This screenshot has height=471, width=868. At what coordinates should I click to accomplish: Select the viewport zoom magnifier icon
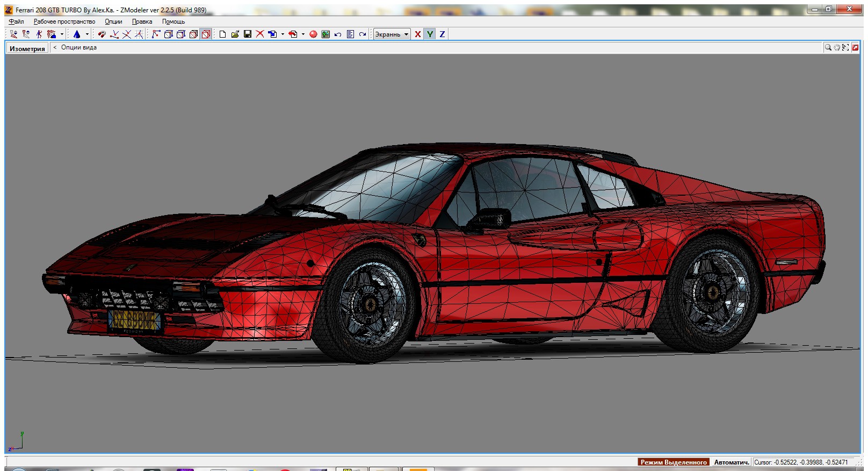click(x=828, y=47)
